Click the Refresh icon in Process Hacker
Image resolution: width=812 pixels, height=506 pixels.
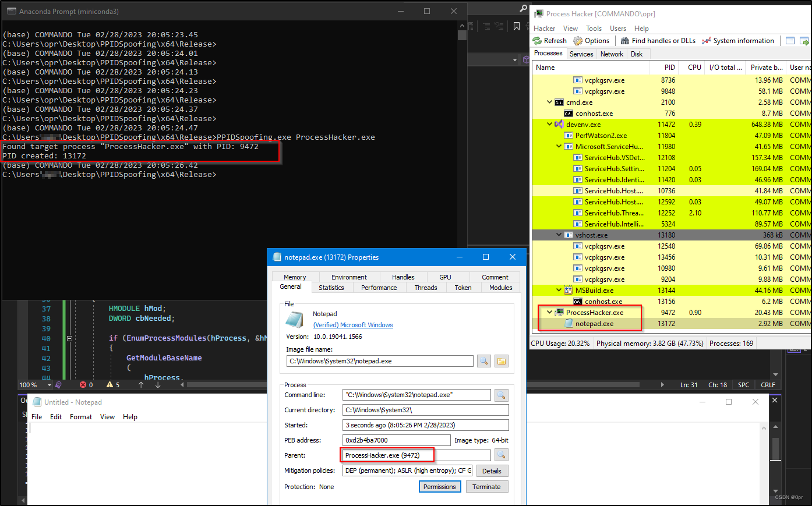[537, 41]
